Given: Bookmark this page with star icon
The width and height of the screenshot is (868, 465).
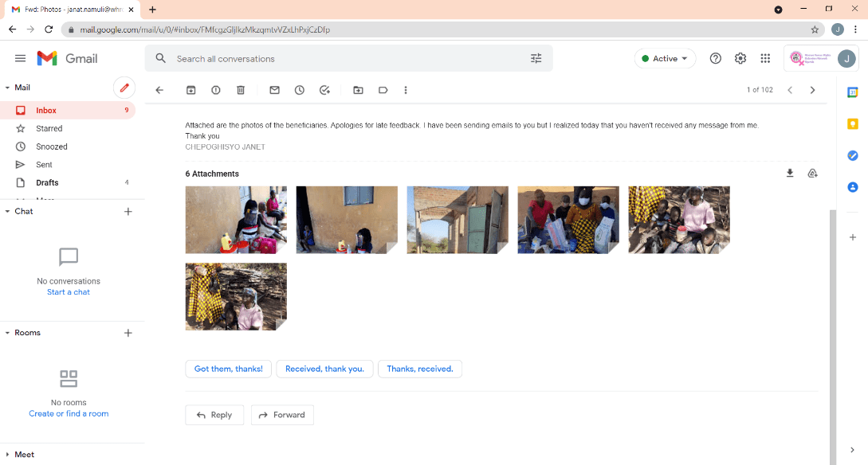Looking at the screenshot, I should pos(815,29).
